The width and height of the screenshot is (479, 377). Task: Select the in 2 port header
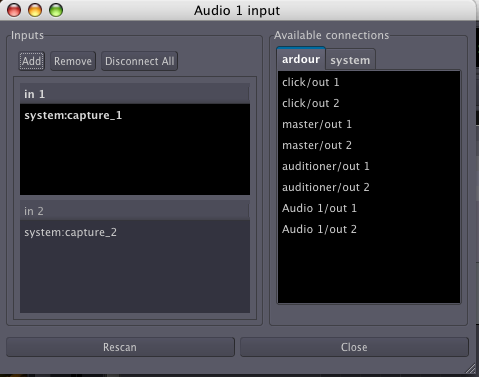[x=135, y=211]
